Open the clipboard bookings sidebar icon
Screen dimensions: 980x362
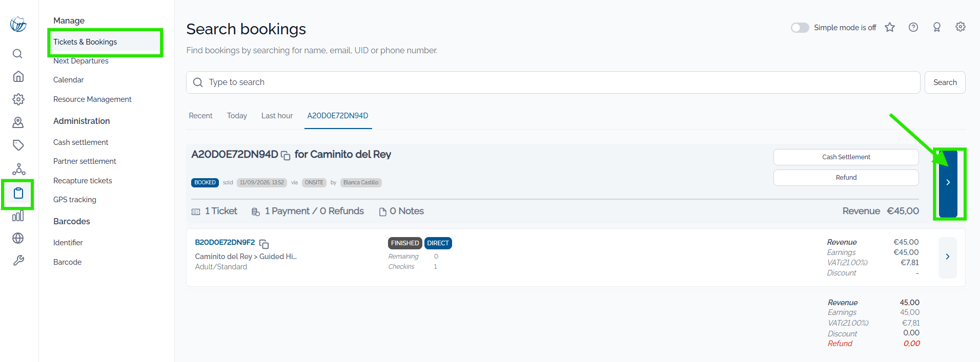click(18, 194)
